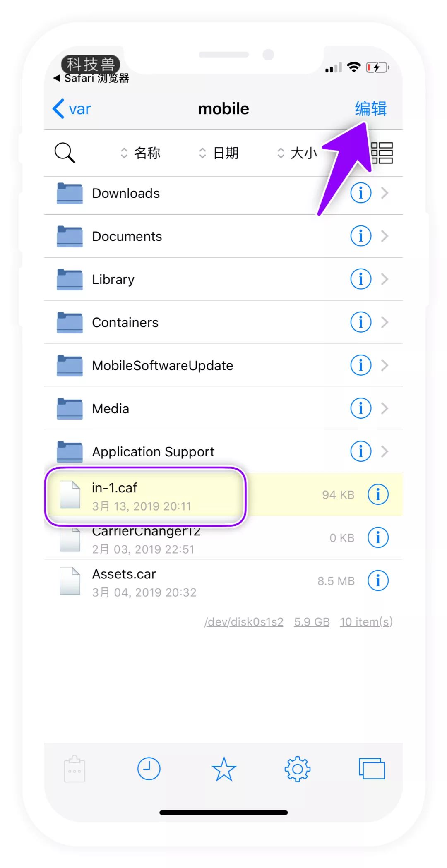Go back to var folder
The height and width of the screenshot is (868, 447).
coord(72,109)
